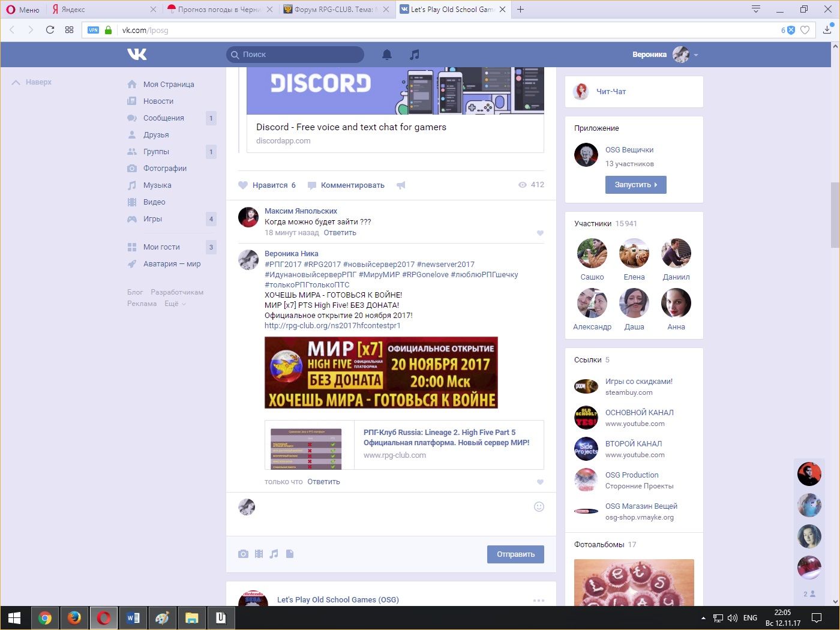Open Chrome from the taskbar
Screen dimensions: 840x630
(45, 618)
